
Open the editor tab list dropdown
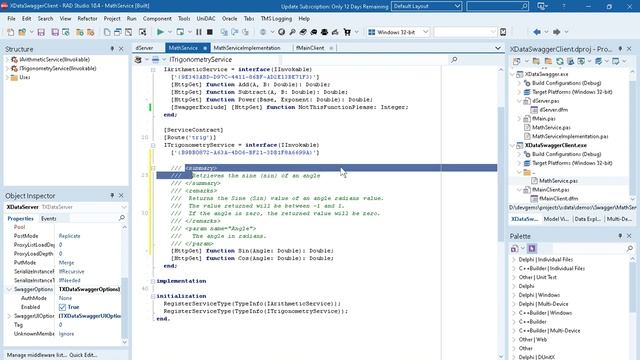tap(498, 48)
